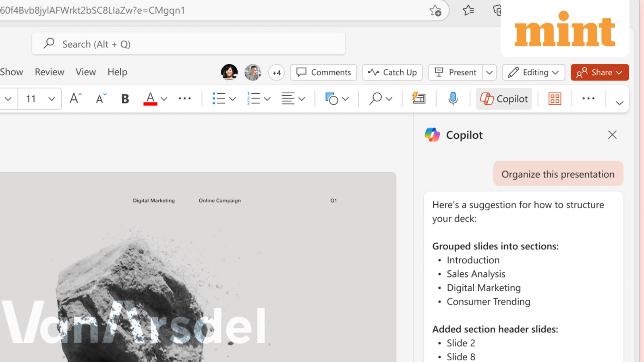Open the View tab
Viewport: 644px width, 362px height.
[x=86, y=72]
